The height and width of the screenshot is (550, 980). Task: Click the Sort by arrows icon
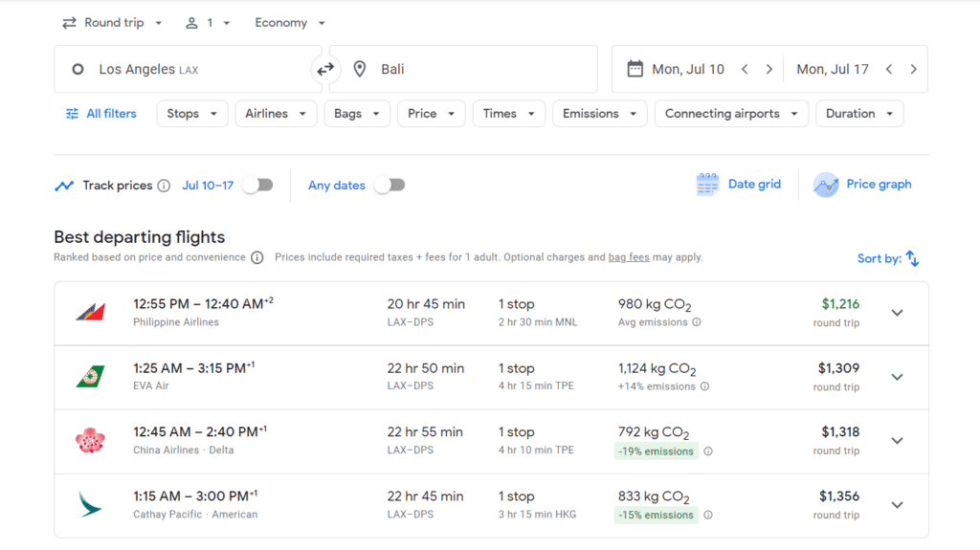point(912,258)
